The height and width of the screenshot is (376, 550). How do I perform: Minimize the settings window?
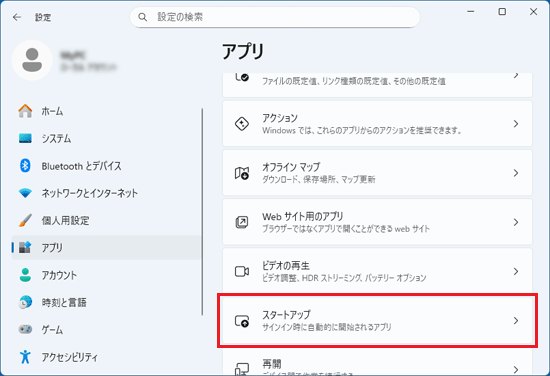[x=471, y=12]
